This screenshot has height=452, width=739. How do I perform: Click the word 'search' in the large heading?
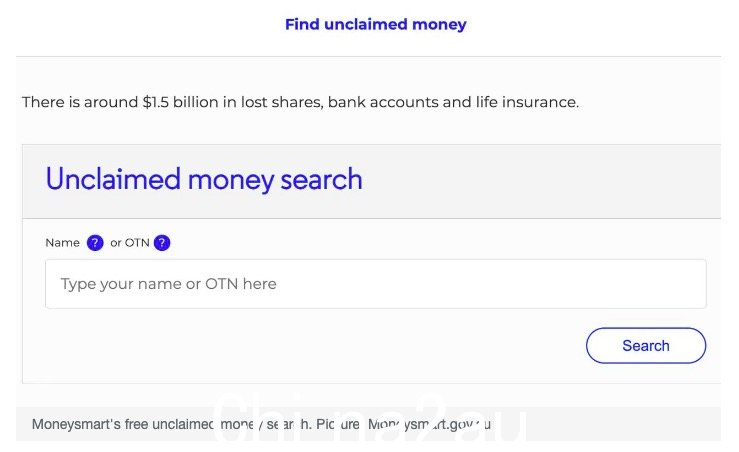(321, 179)
